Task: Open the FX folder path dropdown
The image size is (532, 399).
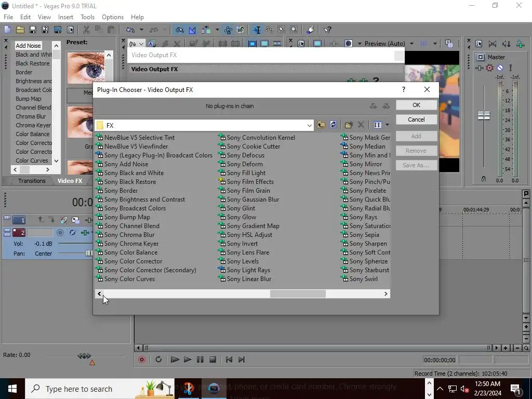Action: point(309,125)
